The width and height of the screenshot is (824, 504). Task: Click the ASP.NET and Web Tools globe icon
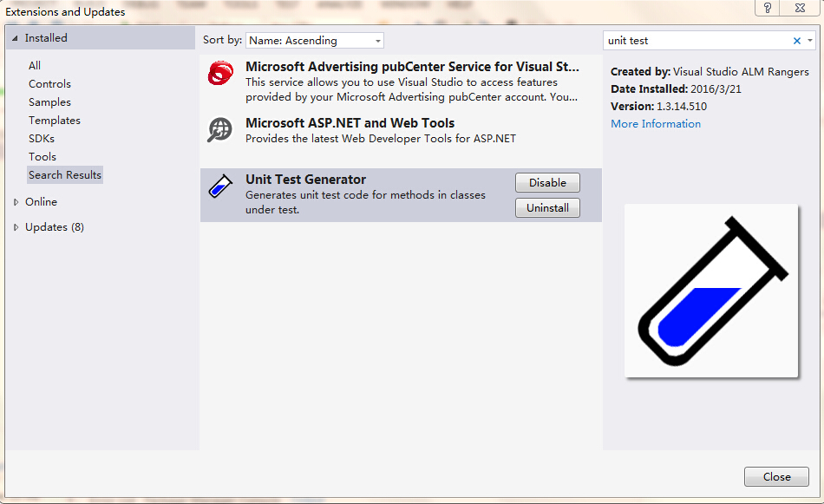pyautogui.click(x=219, y=129)
